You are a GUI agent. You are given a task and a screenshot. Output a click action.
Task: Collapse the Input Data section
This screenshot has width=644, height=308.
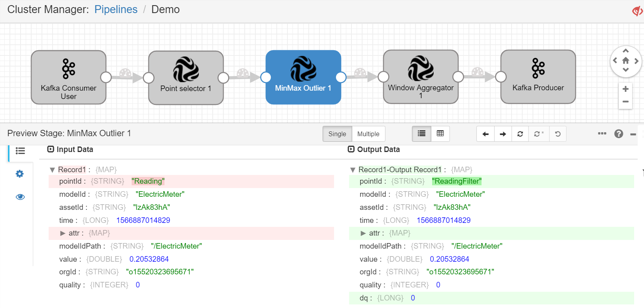(51, 149)
